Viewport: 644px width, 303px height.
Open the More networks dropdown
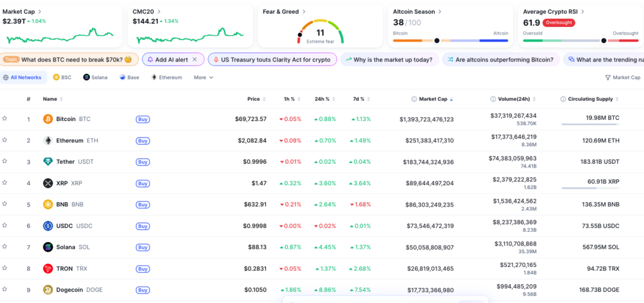click(x=203, y=77)
